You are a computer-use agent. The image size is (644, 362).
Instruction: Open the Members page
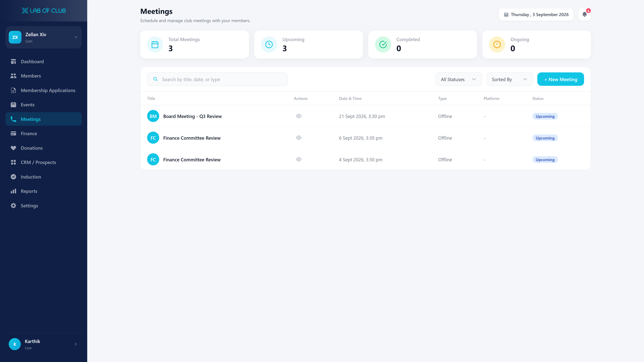coord(43,76)
